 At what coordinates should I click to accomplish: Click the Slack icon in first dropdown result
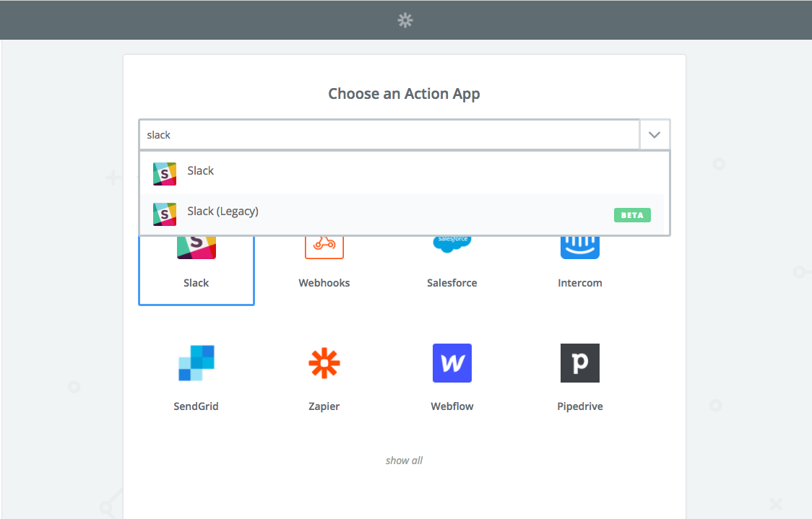pos(165,174)
